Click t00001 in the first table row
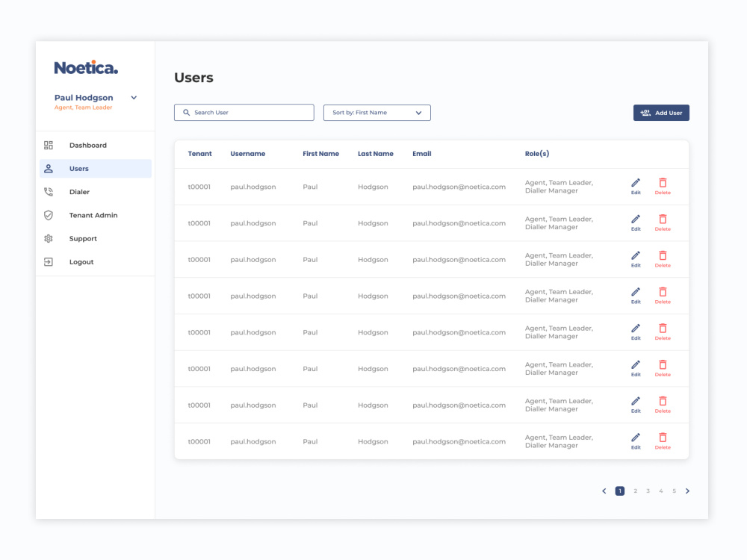Screen dimensions: 747x560 [x=199, y=187]
